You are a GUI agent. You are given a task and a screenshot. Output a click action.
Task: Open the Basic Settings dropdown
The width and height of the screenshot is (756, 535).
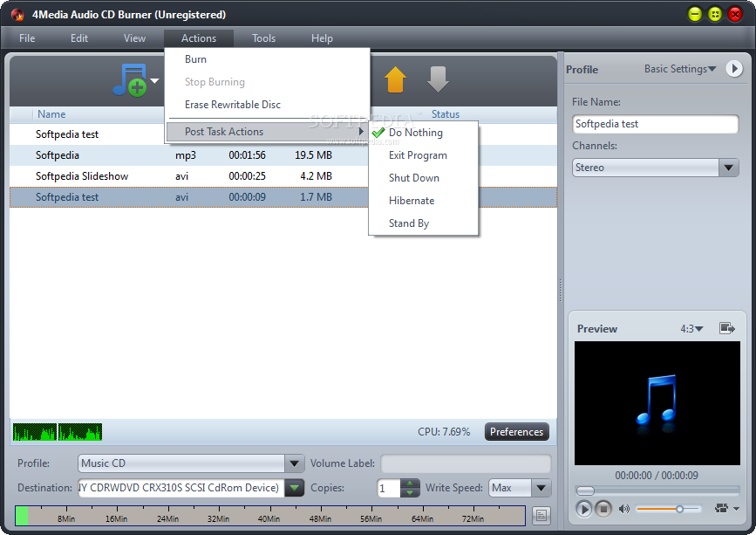[680, 69]
